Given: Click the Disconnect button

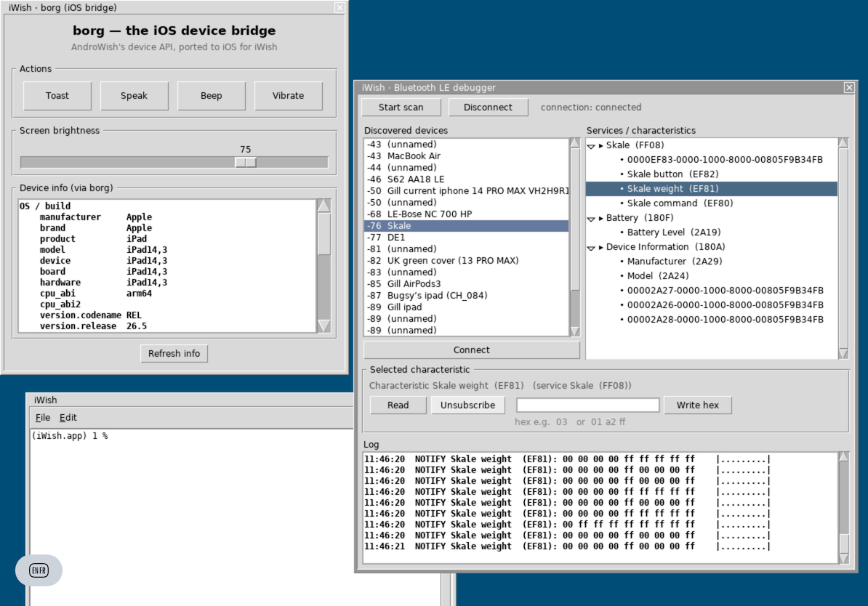Looking at the screenshot, I should 488,108.
